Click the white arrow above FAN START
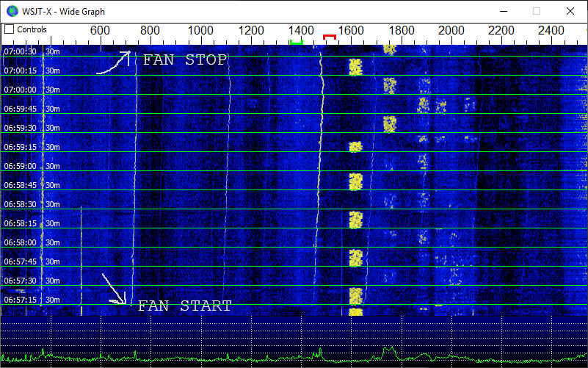This screenshot has height=368, width=588. [112, 288]
